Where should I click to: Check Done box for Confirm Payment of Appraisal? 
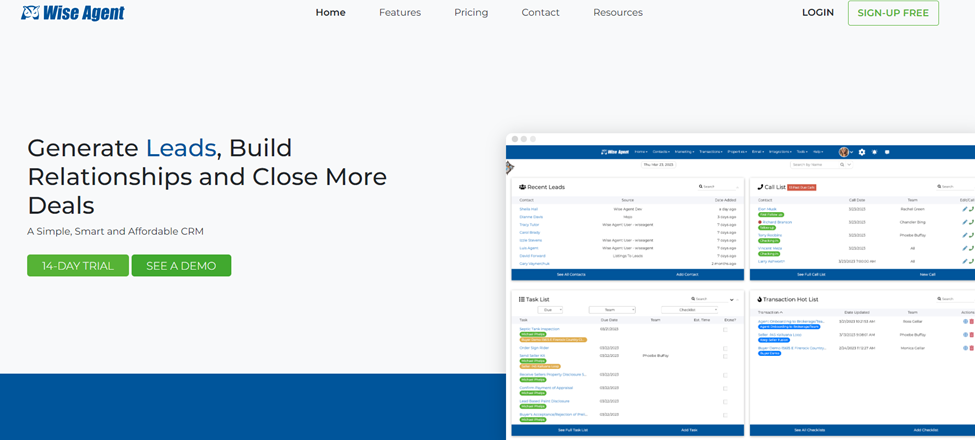click(725, 388)
